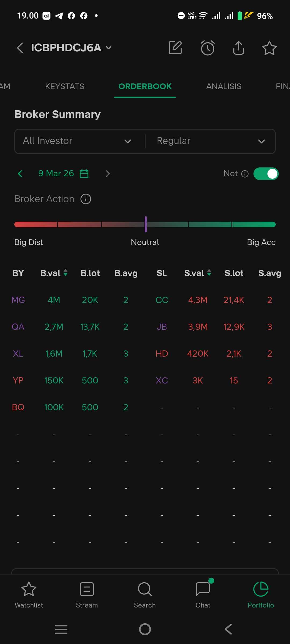Set a price alert with alarm icon
Viewport: 290px width, 644px height.
(x=208, y=48)
